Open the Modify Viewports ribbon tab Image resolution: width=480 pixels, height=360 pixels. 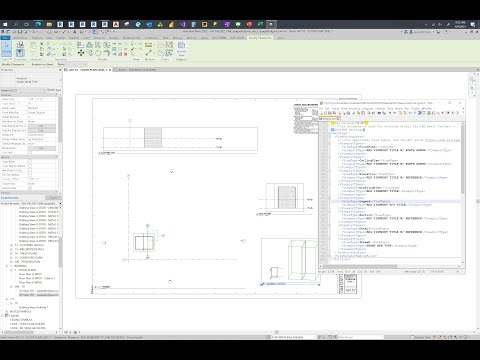260,38
